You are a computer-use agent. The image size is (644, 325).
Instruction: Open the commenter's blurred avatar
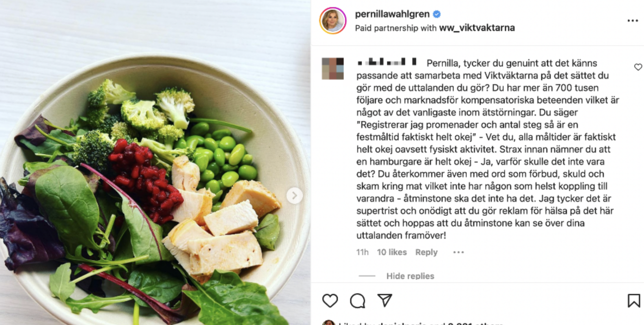[333, 69]
